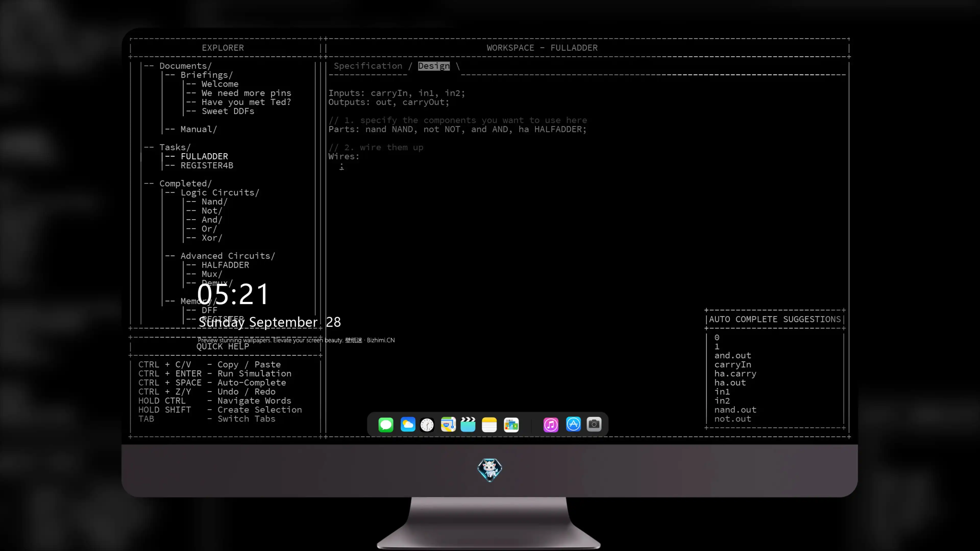Click the Parts declaration line

click(458, 129)
